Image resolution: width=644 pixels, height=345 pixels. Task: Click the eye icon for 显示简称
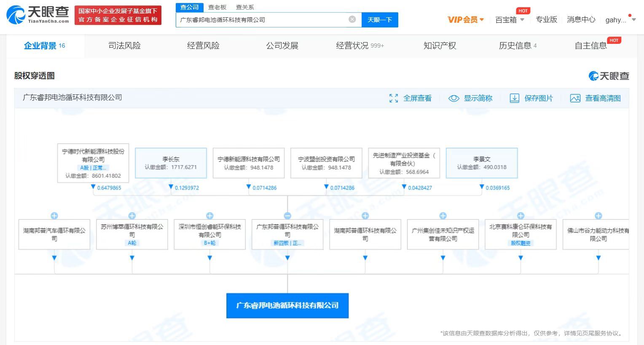pos(453,98)
